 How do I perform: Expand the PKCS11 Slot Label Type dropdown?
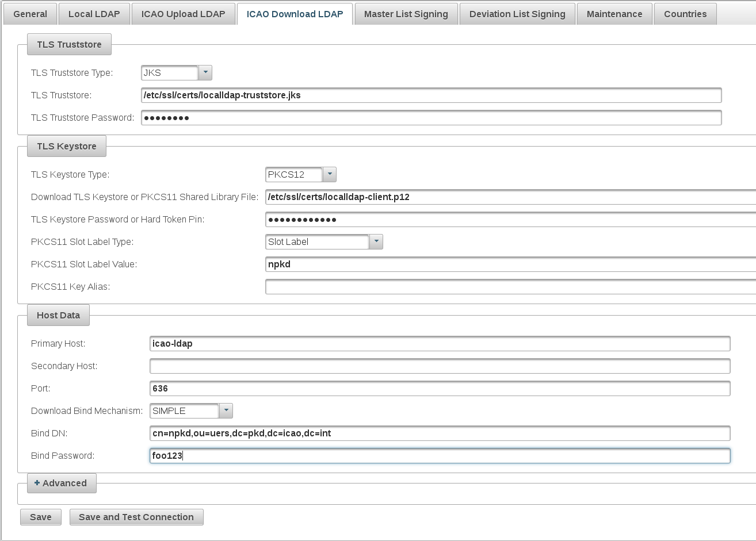[376, 242]
